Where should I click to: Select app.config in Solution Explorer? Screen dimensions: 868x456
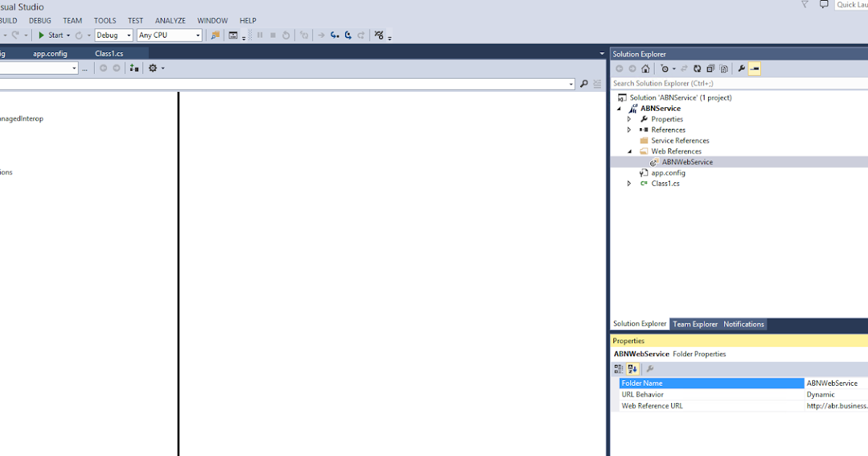click(x=668, y=173)
